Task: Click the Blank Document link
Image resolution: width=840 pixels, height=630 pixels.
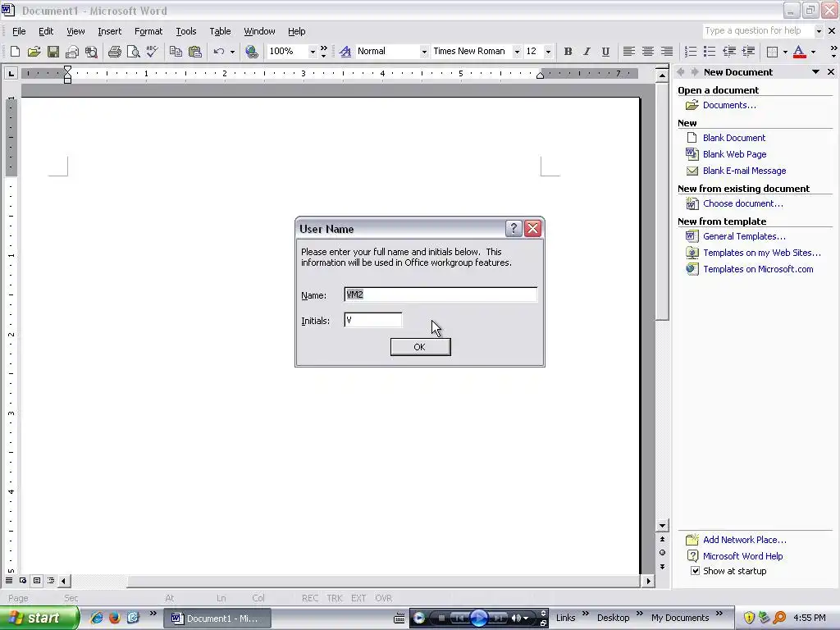Action: coord(733,138)
